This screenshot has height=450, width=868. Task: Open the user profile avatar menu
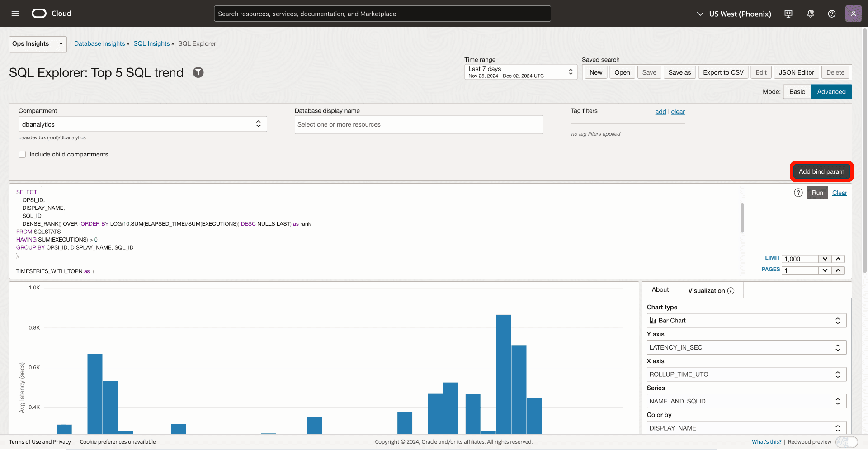(x=854, y=14)
